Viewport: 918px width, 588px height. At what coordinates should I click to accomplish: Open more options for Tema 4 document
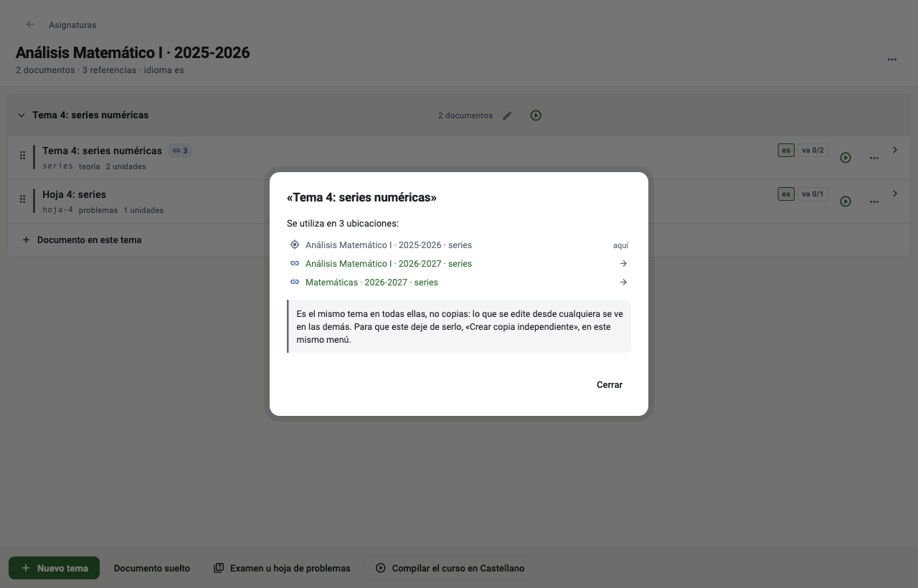(874, 158)
